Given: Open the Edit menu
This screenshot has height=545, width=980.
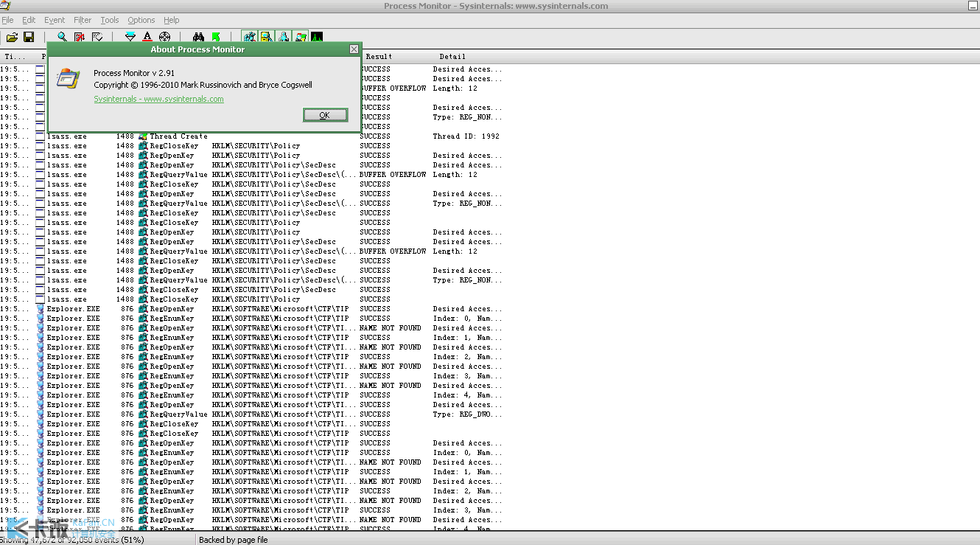Looking at the screenshot, I should coord(29,20).
